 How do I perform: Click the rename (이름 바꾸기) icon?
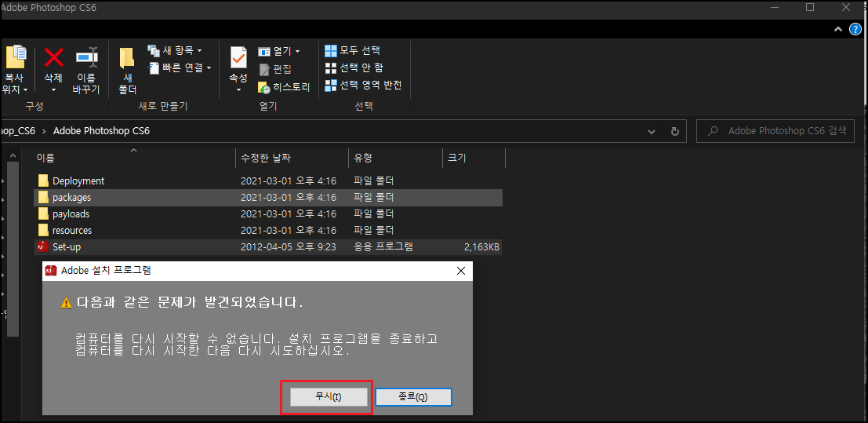coord(87,57)
